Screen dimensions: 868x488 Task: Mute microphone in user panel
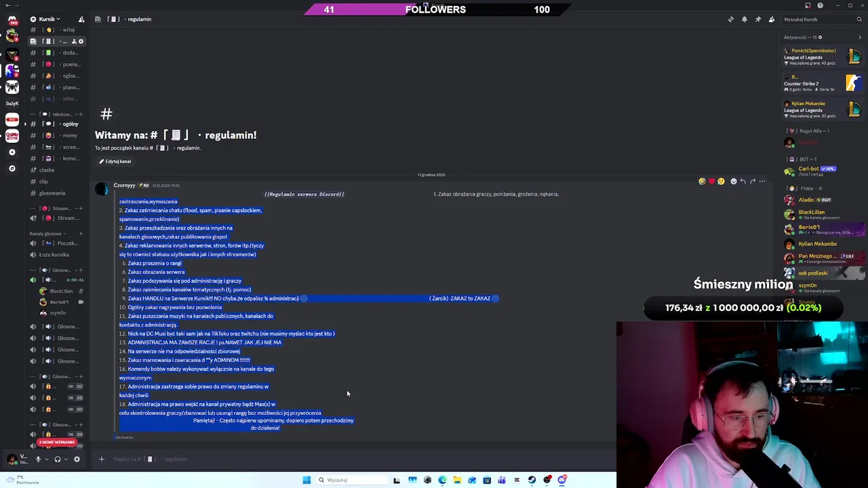tap(38, 459)
